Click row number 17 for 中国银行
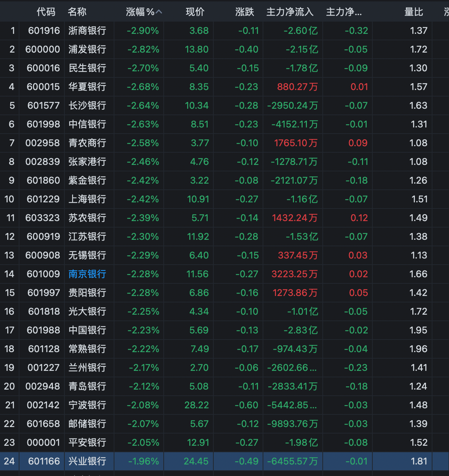Screen dimensions: 449x476 (x=10, y=330)
